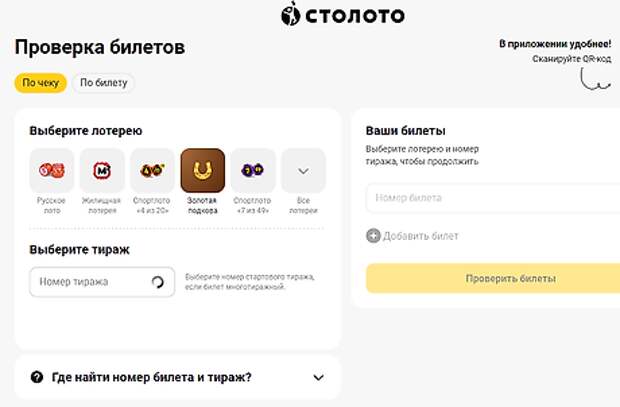Click the question mark help icon
620x407 pixels.
[x=37, y=377]
